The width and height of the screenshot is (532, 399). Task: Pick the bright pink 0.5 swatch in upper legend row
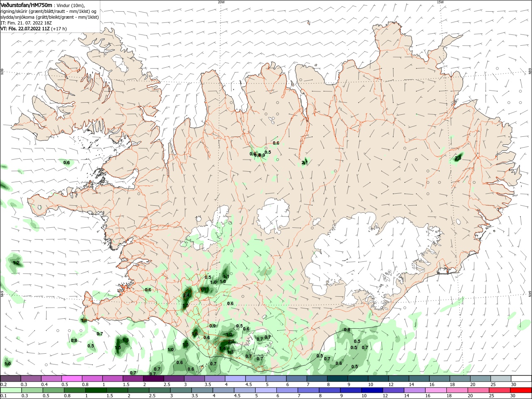click(x=71, y=379)
